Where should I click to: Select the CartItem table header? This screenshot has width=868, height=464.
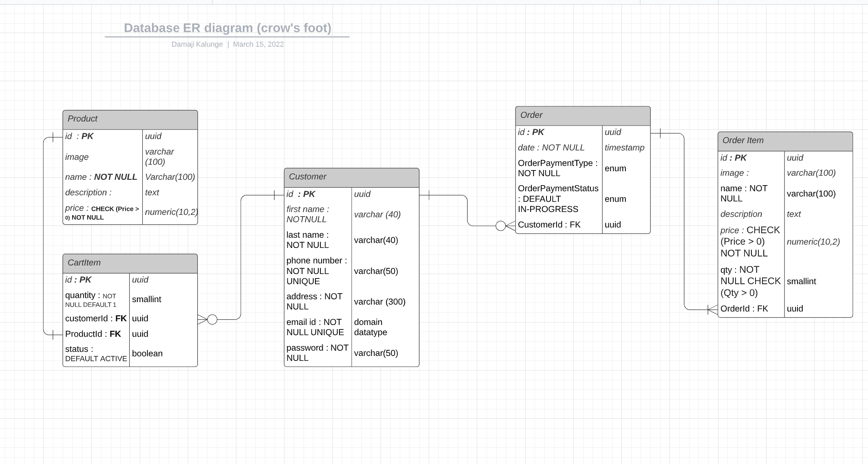pyautogui.click(x=130, y=263)
